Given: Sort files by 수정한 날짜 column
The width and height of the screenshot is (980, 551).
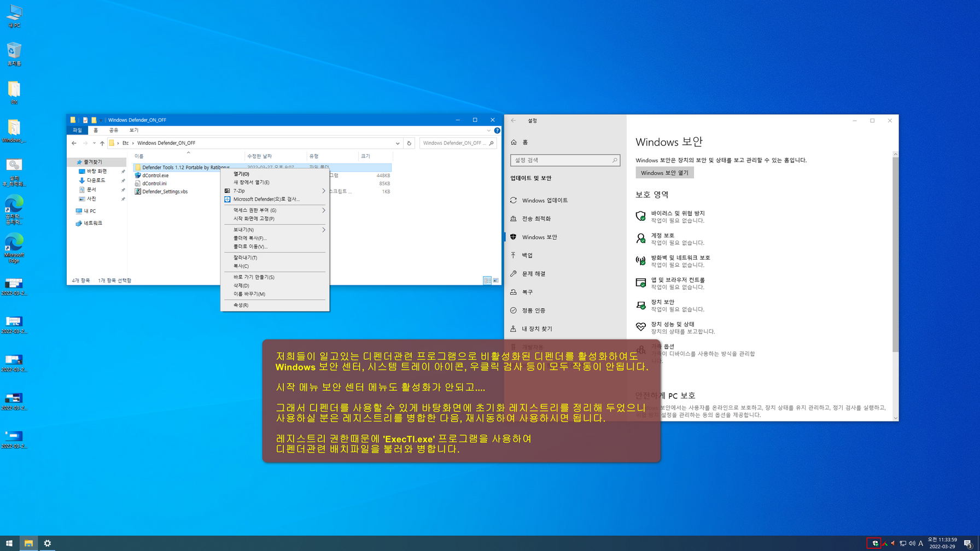Looking at the screenshot, I should coord(276,156).
